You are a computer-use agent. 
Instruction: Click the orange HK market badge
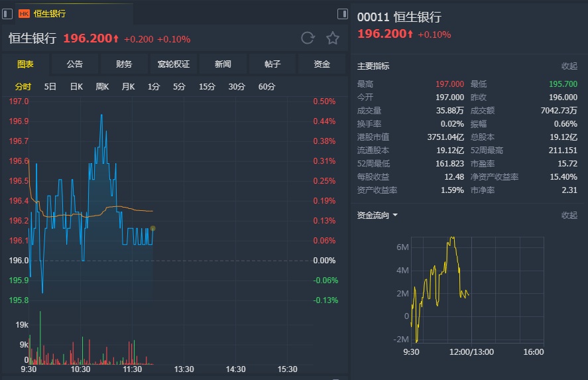pyautogui.click(x=24, y=13)
